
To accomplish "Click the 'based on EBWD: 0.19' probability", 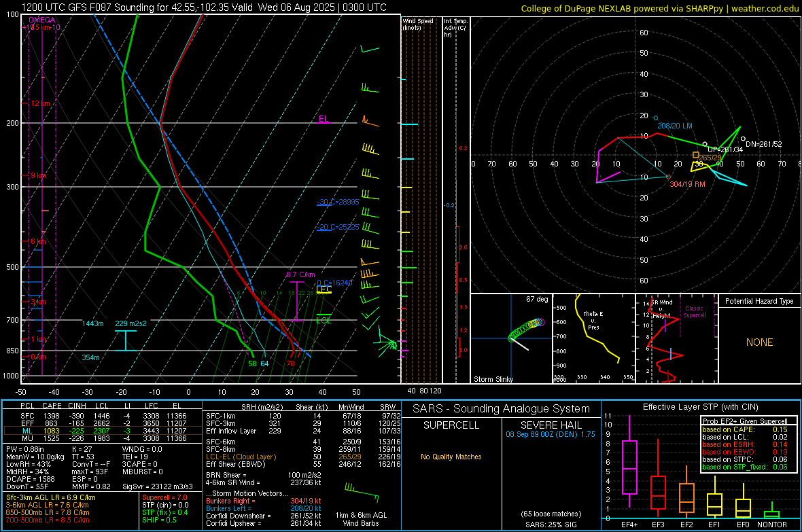I will click(x=744, y=453).
